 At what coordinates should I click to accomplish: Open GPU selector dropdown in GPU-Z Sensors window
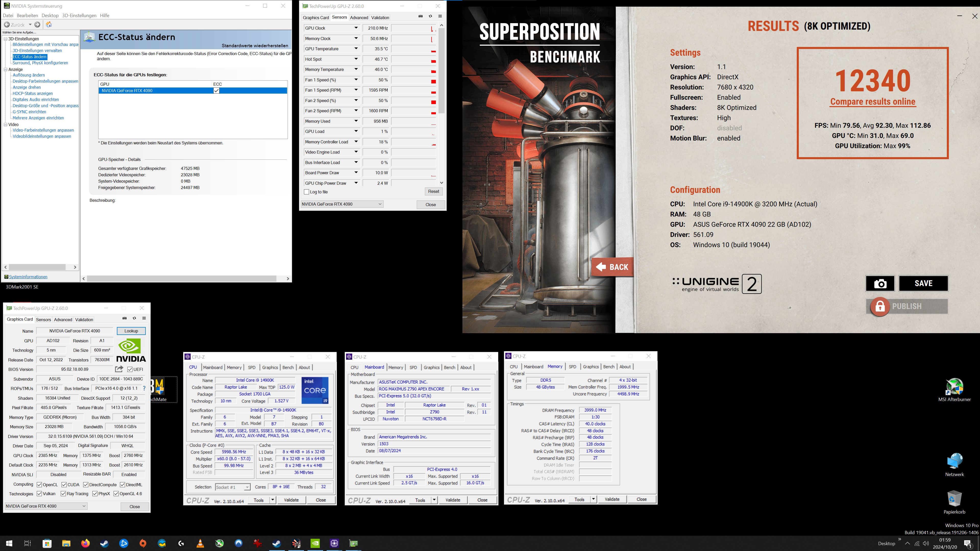click(342, 204)
